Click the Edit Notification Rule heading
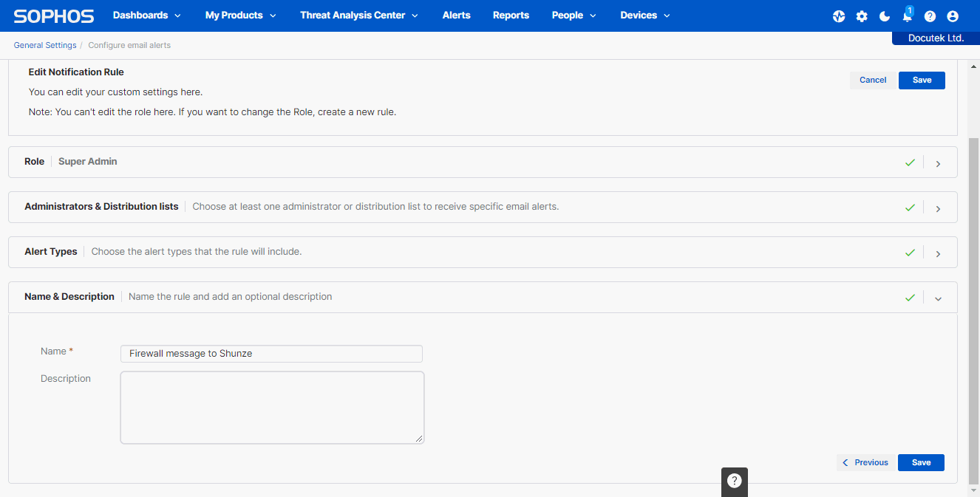The height and width of the screenshot is (497, 980). (76, 72)
